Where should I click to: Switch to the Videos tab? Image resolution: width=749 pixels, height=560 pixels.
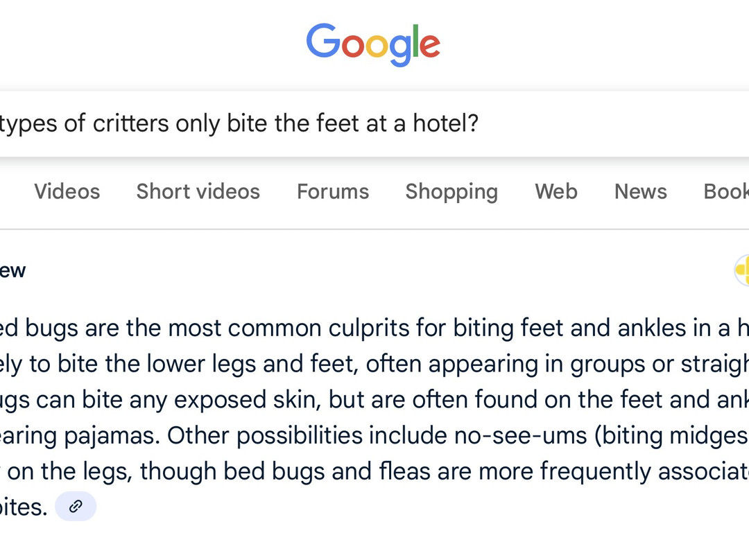pos(67,191)
